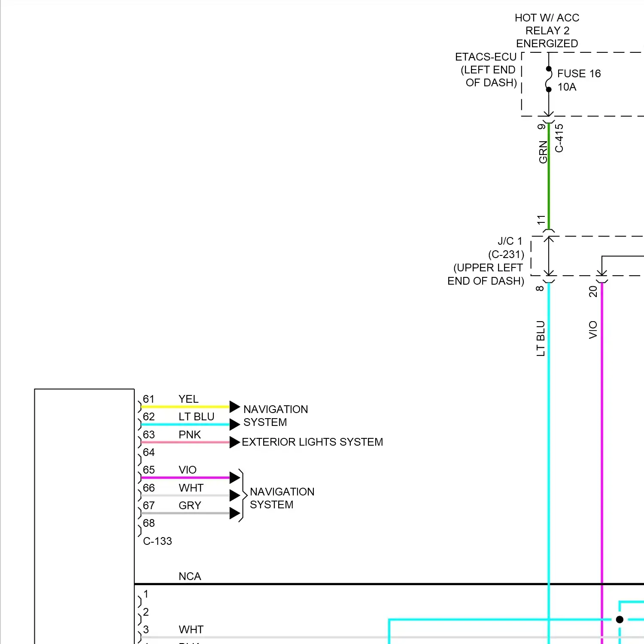
Task: Click the HOT W/ ACC text
Action: pyautogui.click(x=547, y=18)
